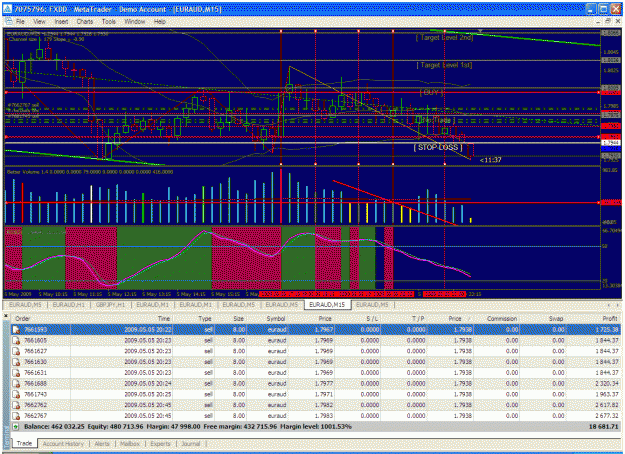The height and width of the screenshot is (454, 625).
Task: Click the order icon for 7661743
Action: (16, 394)
